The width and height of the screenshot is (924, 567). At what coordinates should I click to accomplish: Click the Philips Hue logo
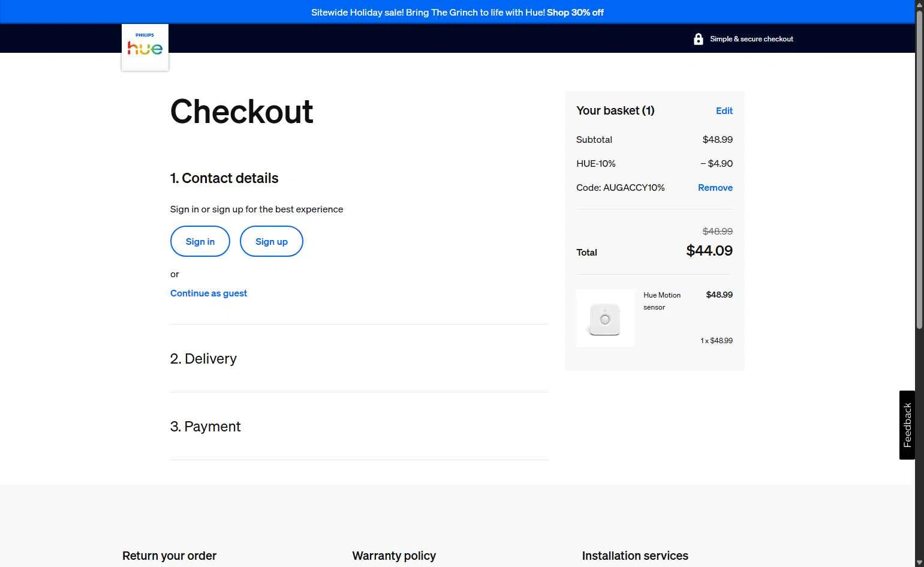click(145, 47)
